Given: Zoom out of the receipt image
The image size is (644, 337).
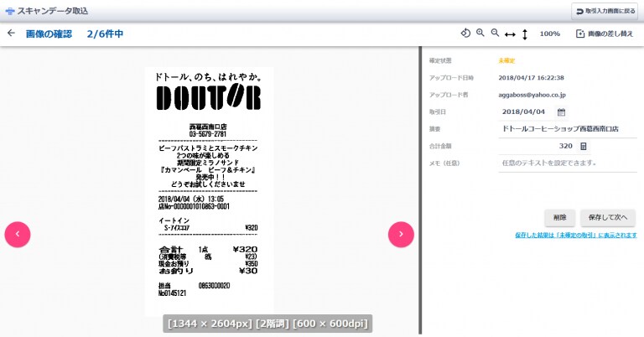Looking at the screenshot, I should tap(495, 34).
